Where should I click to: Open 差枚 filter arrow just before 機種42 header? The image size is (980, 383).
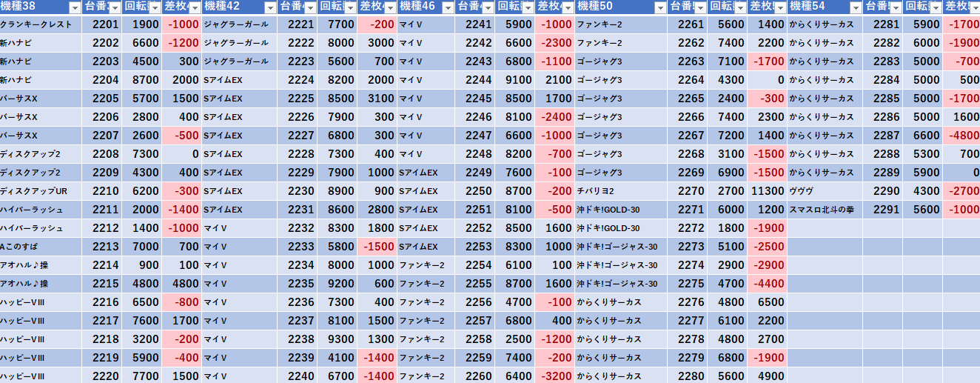click(x=195, y=7)
